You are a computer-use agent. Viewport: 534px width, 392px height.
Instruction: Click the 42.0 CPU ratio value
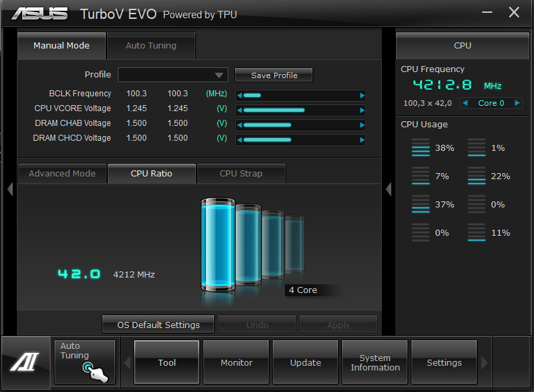coord(79,274)
